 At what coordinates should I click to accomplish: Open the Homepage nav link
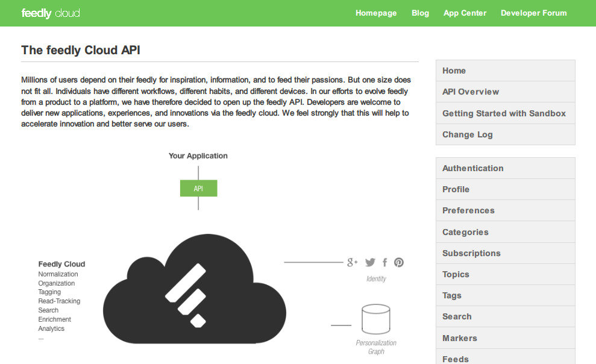376,13
